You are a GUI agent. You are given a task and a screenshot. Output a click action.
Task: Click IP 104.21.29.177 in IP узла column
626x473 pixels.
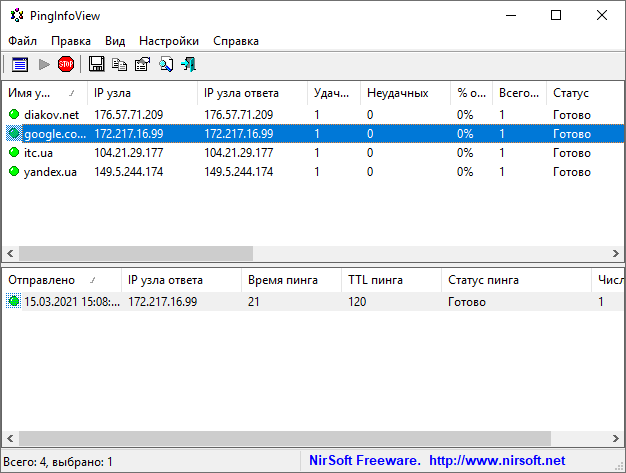click(129, 152)
